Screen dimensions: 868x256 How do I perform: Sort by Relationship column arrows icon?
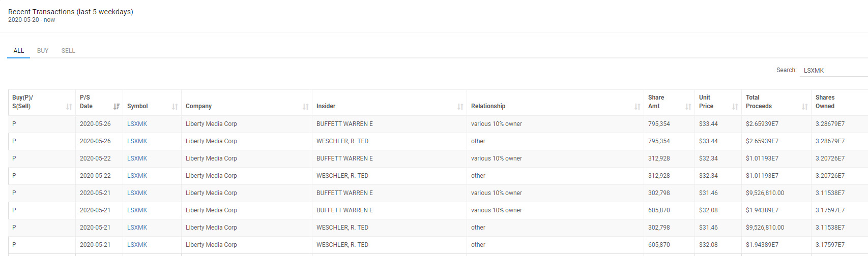pyautogui.click(x=638, y=107)
